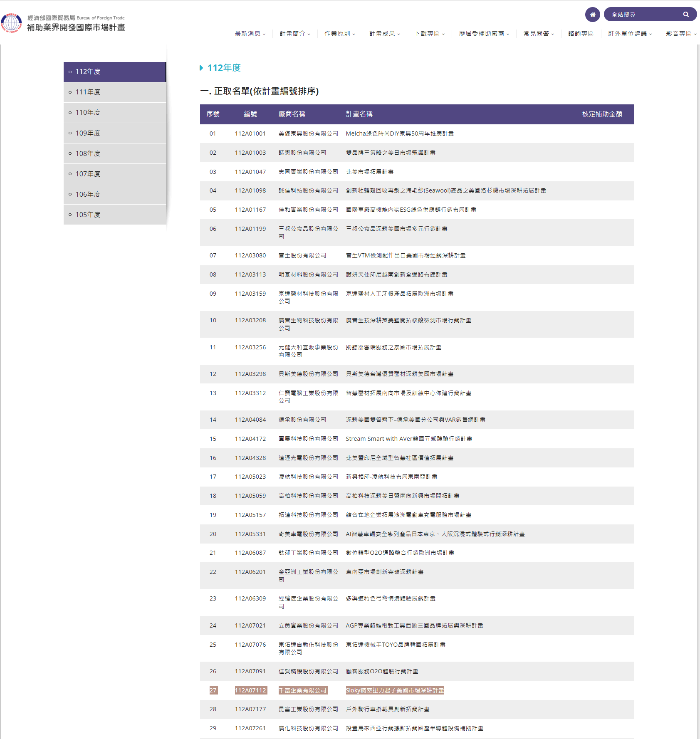Select 105年度 in the sidebar
This screenshot has width=700, height=739.
coord(115,215)
